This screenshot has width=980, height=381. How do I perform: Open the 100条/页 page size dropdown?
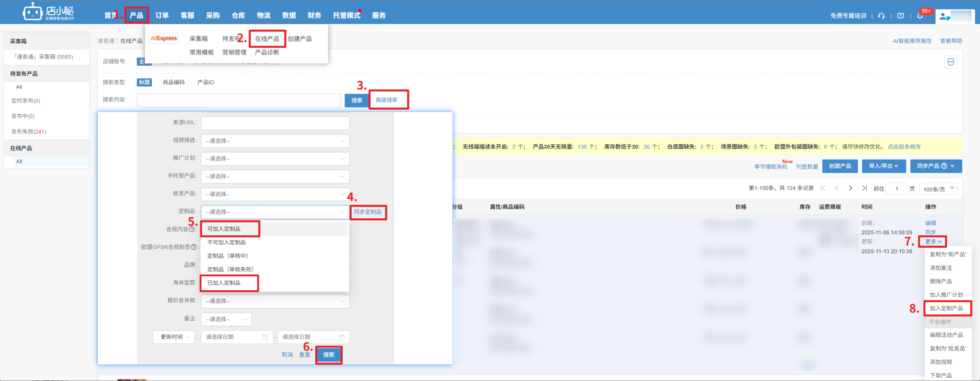(938, 189)
